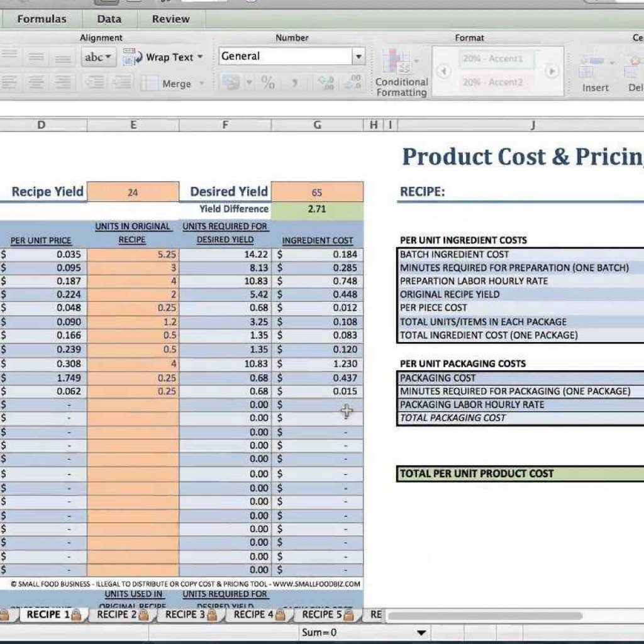Click the increase decimal icon
This screenshot has height=644, width=644.
[x=325, y=82]
